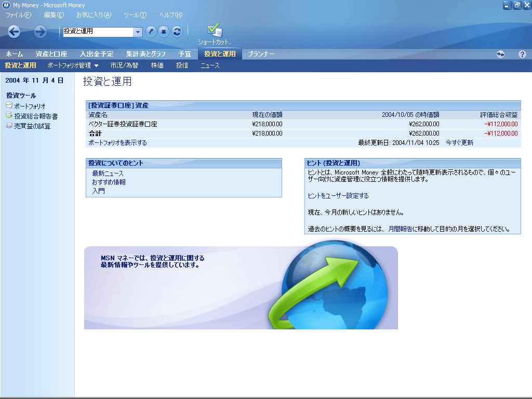Viewport: 532px width, 399px height.
Task: Open the ファイル(F) menu
Action: pyautogui.click(x=18, y=15)
